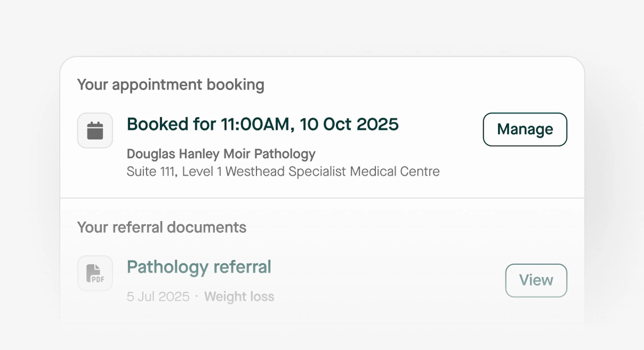Open the Pathology referral document title
Viewport: 644px width, 350px height.
199,267
